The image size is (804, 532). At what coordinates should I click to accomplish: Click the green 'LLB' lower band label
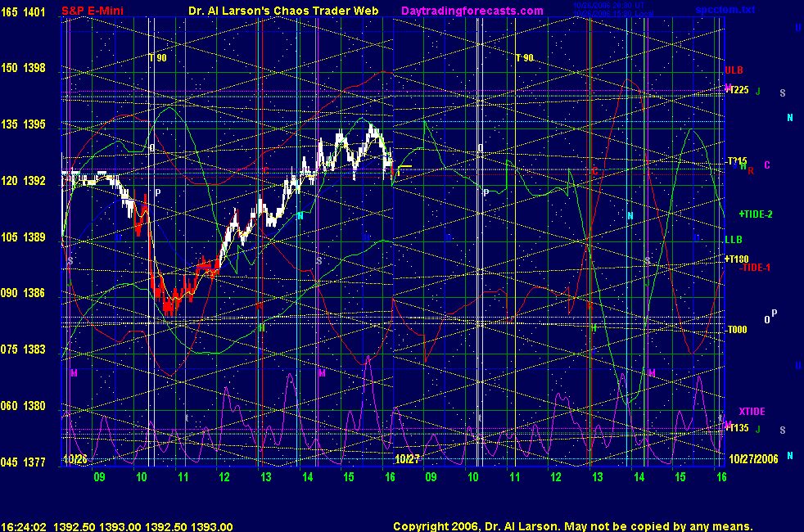[734, 239]
